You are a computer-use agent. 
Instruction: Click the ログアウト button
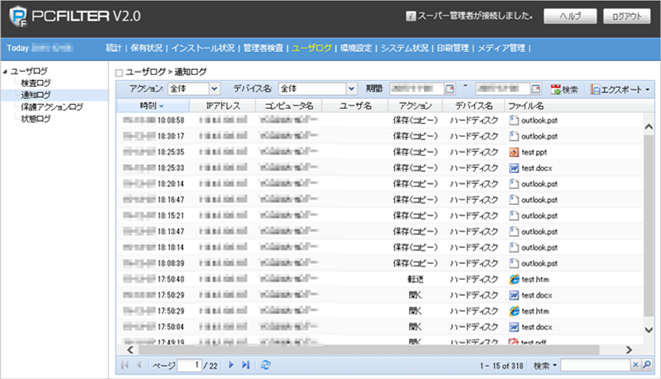point(627,16)
